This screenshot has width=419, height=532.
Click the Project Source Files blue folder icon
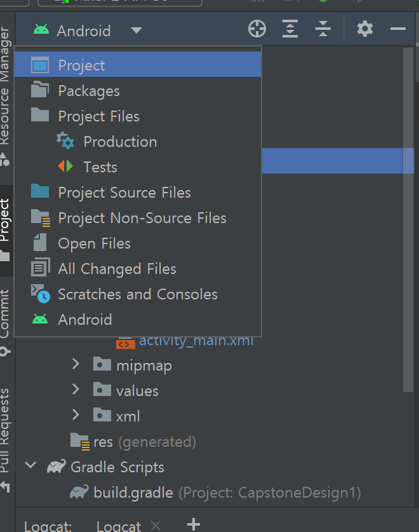(x=40, y=191)
